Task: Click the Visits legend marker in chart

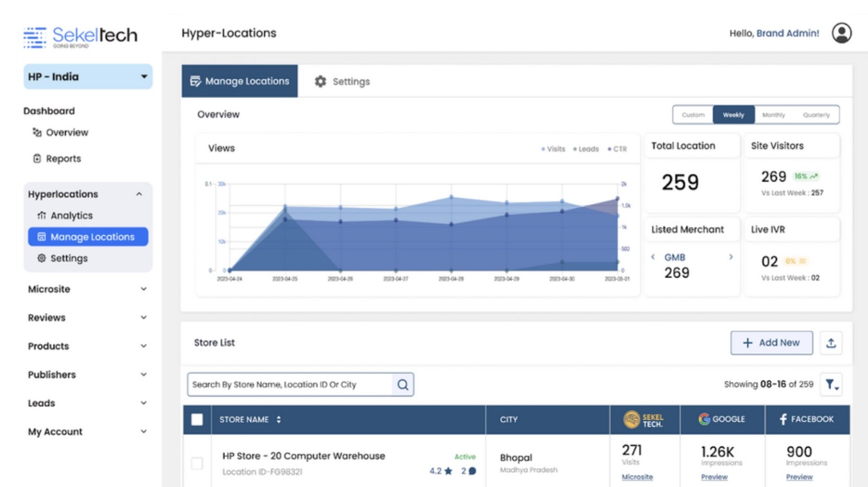Action: click(544, 149)
